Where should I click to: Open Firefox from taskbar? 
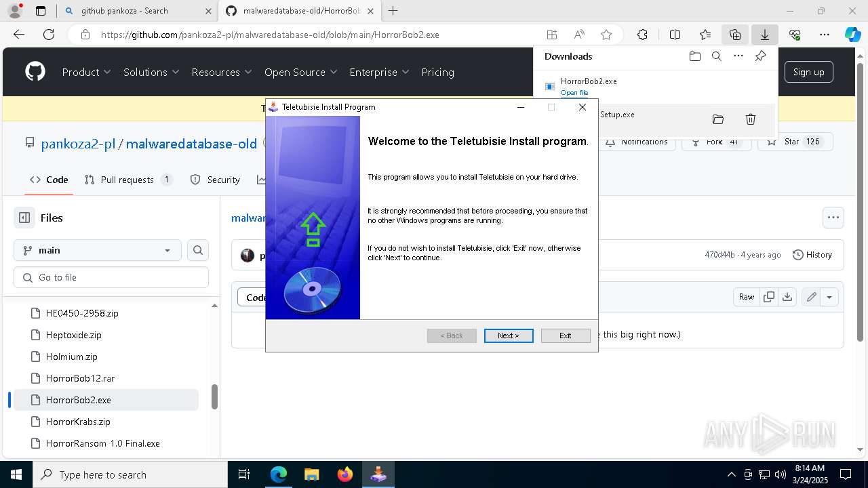(x=344, y=474)
